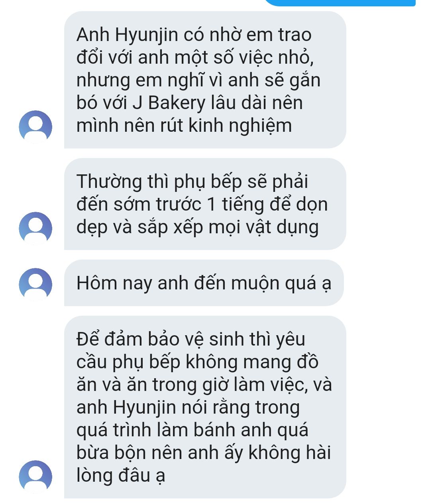Screen dimensions: 430x504
Task: Tap the avatar next to 'Hôm nay anh đến muộn'
Action: 35,285
